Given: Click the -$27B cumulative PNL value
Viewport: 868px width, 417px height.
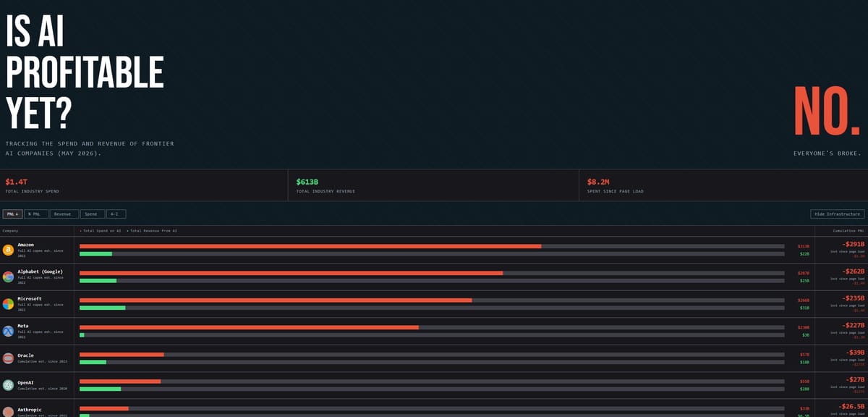Looking at the screenshot, I should (856, 379).
